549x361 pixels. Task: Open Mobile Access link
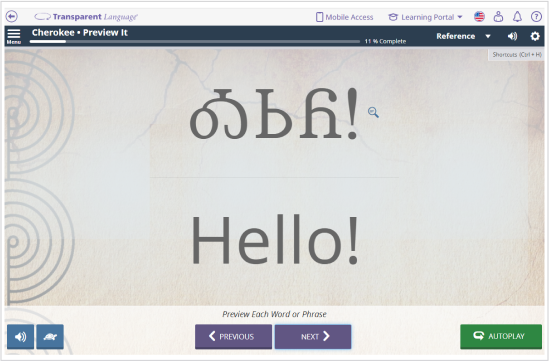coord(345,17)
